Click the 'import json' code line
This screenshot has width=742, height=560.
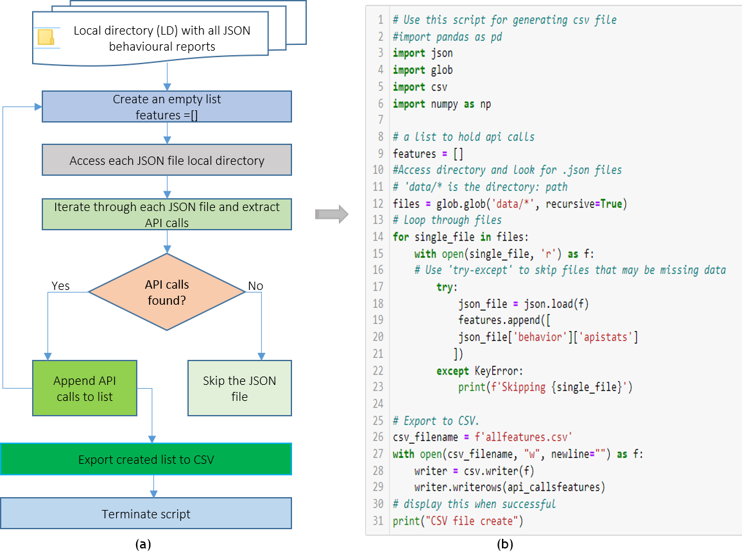coord(422,53)
